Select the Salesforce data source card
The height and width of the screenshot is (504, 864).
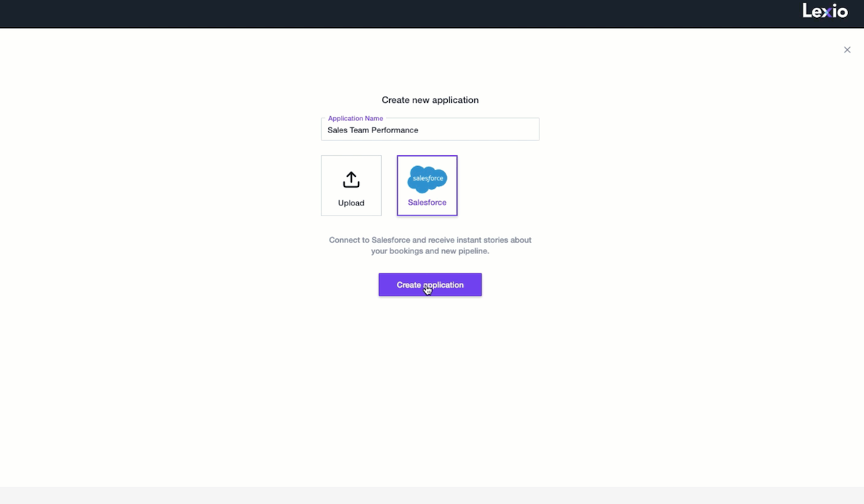click(x=427, y=185)
